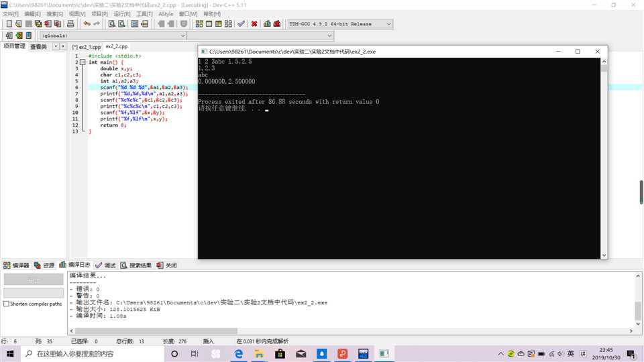Click the Print toolbar icon
The width and height of the screenshot is (644, 362).
(70, 24)
